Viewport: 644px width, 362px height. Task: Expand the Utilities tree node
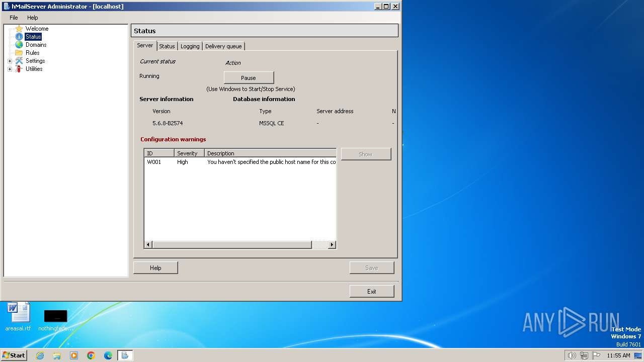tap(10, 69)
